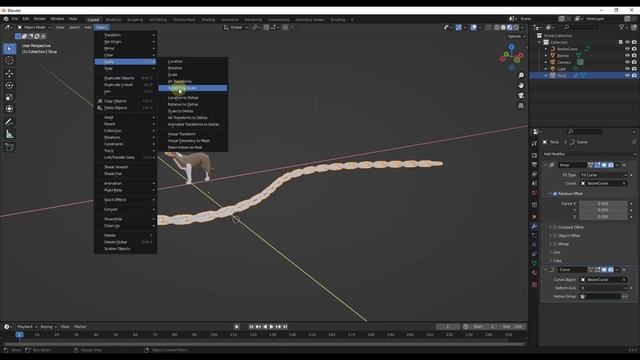The image size is (640, 360).
Task: Adjust the Relative Offset Z field
Action: pos(603,216)
